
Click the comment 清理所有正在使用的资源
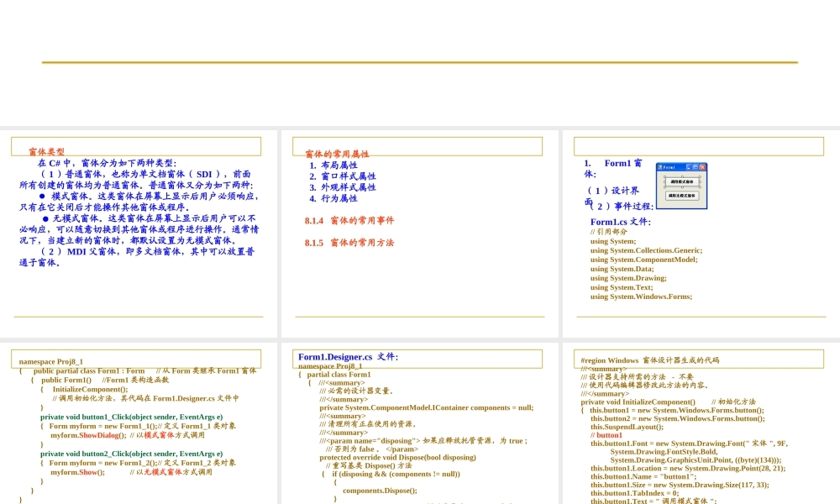(x=368, y=424)
